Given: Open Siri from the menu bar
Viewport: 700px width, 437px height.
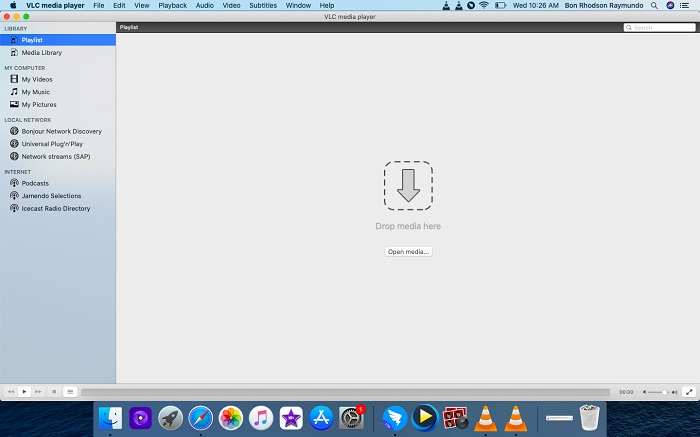Looking at the screenshot, I should (670, 5).
